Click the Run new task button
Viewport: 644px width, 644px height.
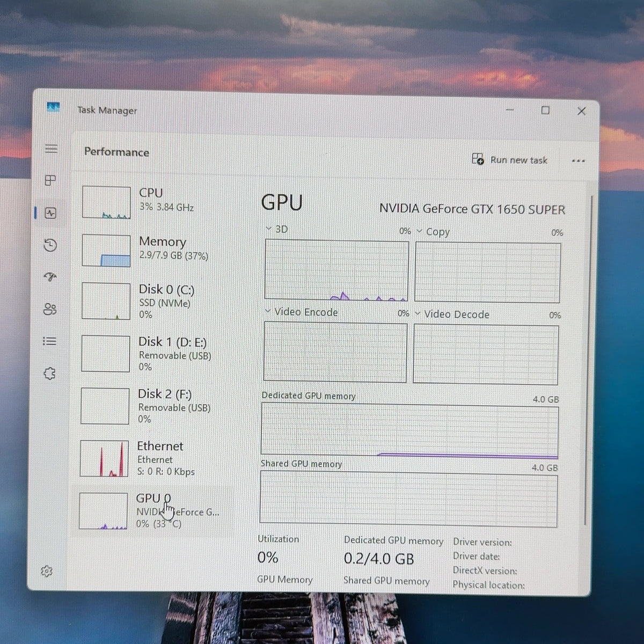click(x=509, y=159)
